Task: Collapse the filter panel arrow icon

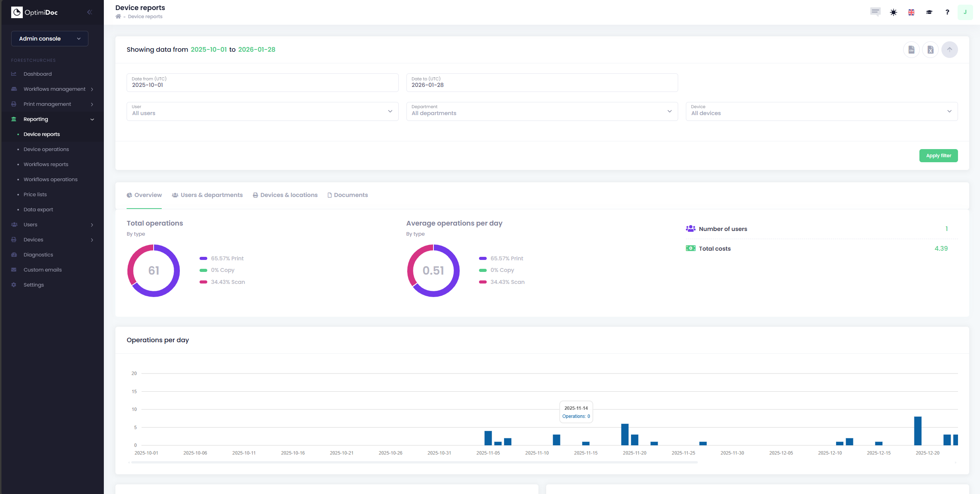Action: [x=949, y=50]
